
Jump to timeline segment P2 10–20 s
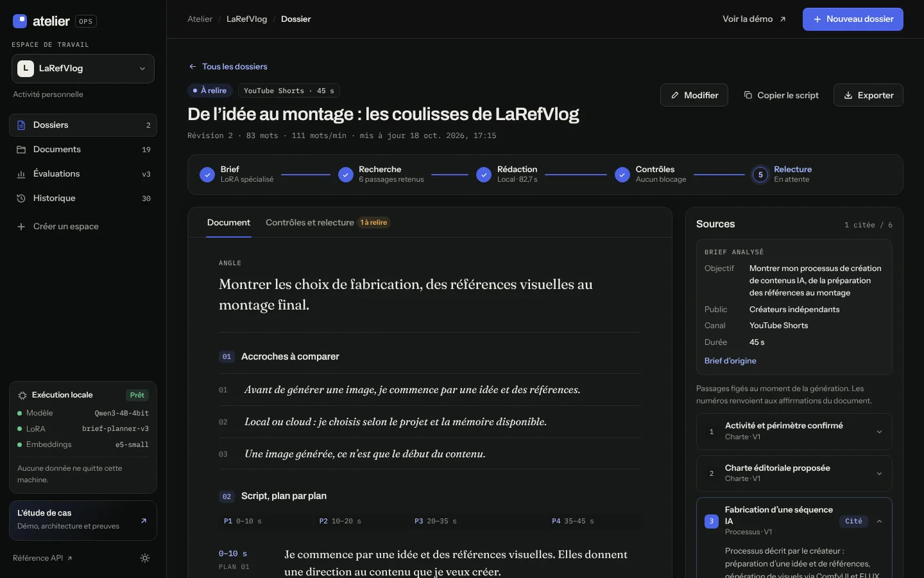pos(361,521)
